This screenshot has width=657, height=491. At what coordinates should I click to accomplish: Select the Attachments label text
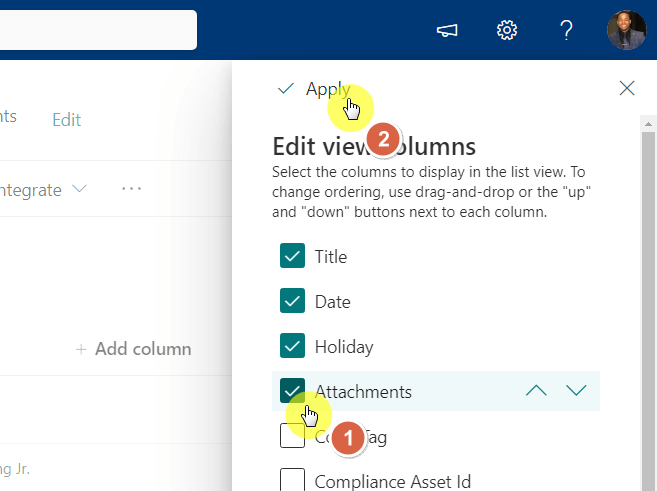tap(363, 392)
